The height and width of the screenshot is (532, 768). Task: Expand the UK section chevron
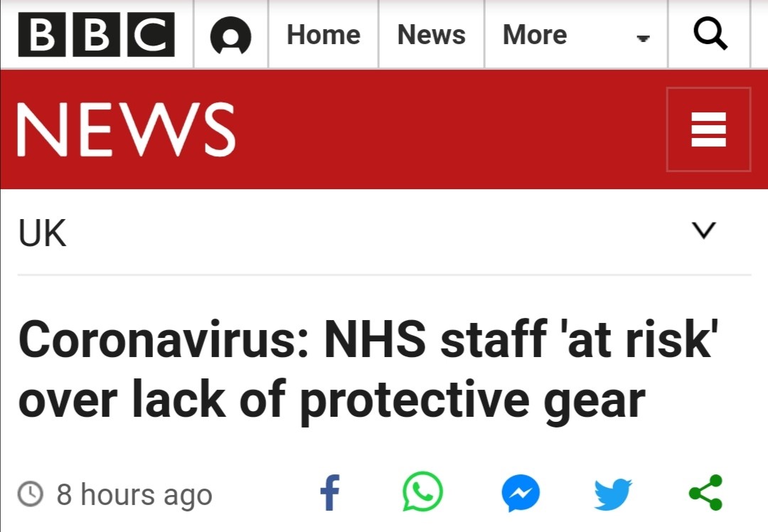[704, 230]
